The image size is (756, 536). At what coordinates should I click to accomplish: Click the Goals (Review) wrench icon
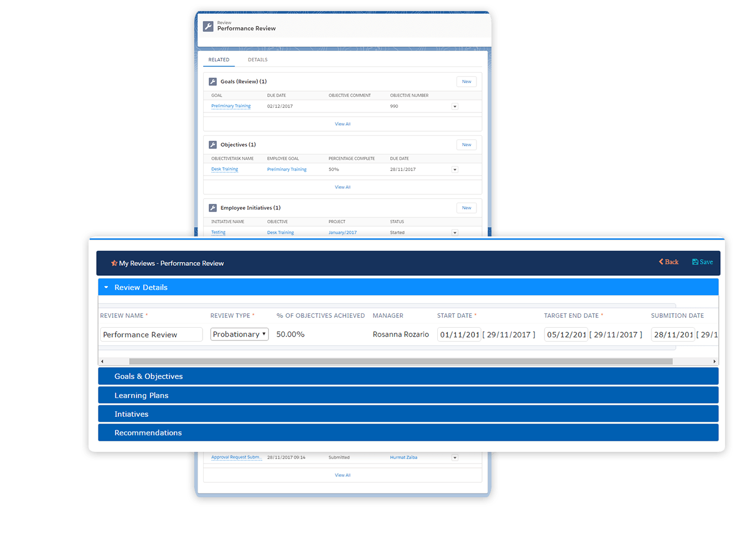pyautogui.click(x=213, y=81)
